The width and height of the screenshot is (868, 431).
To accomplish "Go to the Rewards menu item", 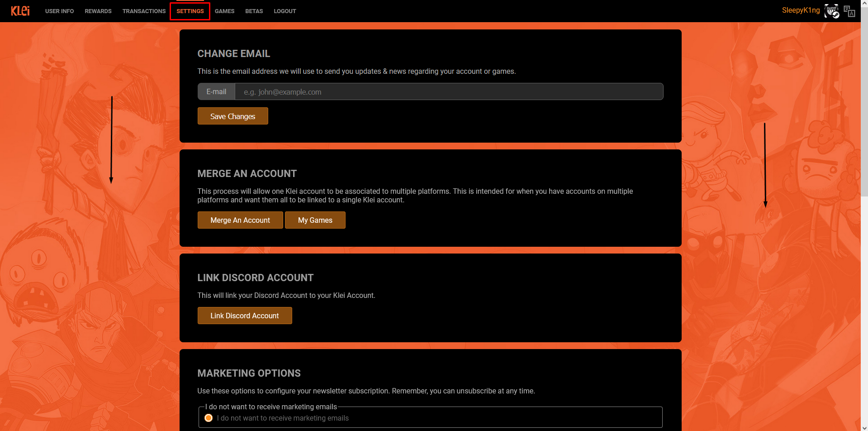I will point(98,11).
